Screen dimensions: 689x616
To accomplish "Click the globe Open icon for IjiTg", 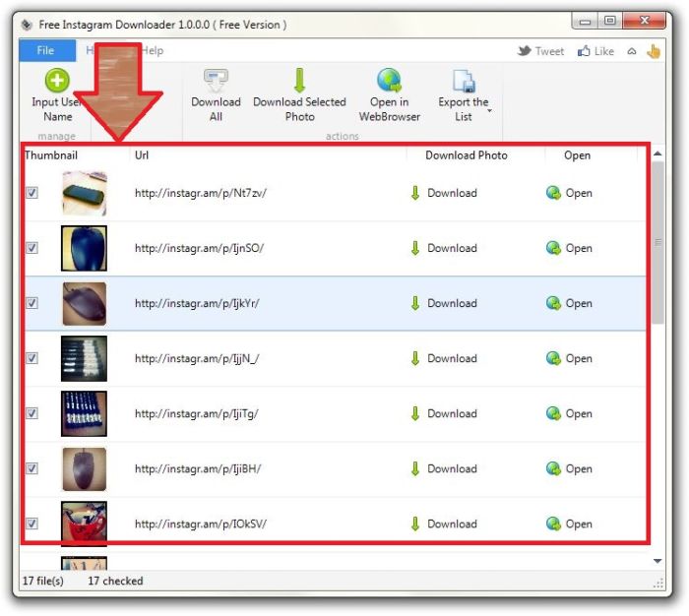I will click(x=553, y=413).
